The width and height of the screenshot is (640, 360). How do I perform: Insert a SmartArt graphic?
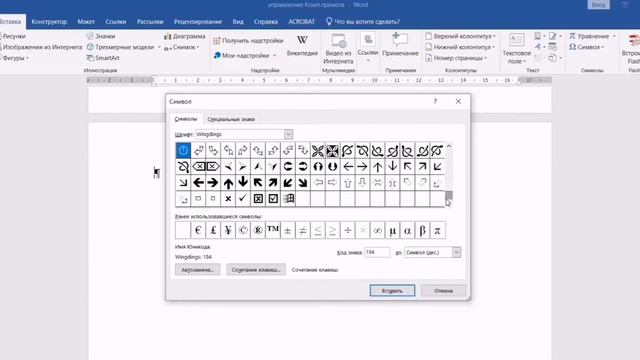103,58
